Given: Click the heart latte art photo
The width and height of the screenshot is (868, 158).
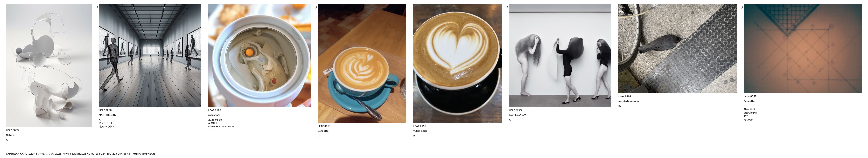Looking at the screenshot, I should 458,63.
